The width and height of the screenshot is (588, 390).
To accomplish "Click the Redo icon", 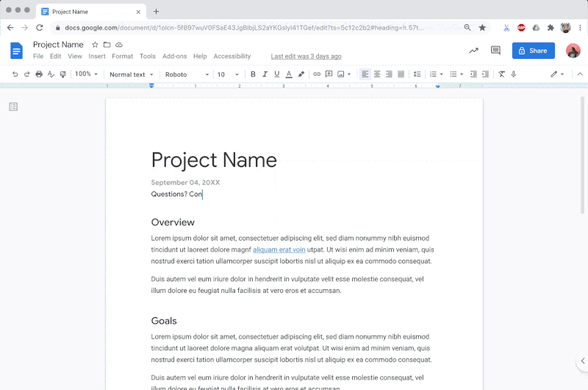I will point(27,74).
